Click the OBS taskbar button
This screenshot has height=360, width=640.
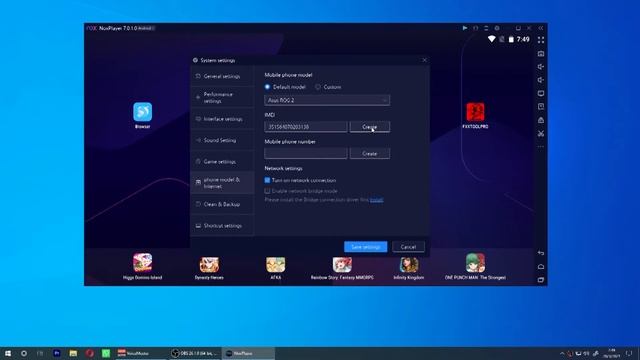coord(195,353)
